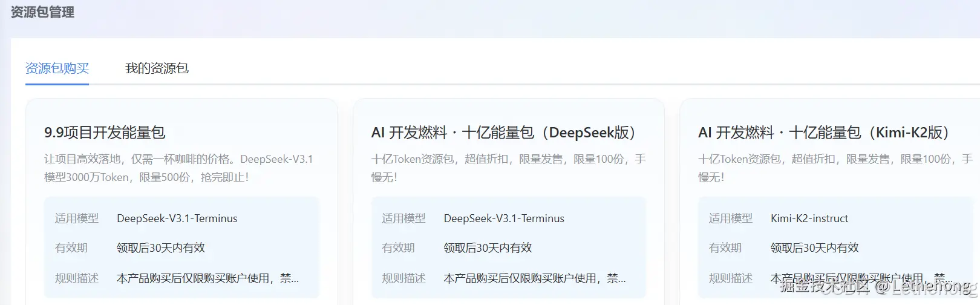
Task: Switch to 资源包购买 tab
Action: (57, 68)
